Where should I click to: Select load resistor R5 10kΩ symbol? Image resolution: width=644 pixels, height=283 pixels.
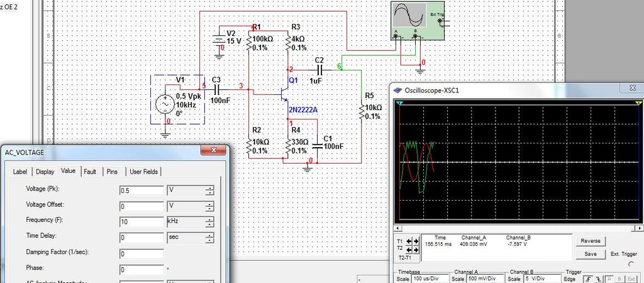(362, 111)
